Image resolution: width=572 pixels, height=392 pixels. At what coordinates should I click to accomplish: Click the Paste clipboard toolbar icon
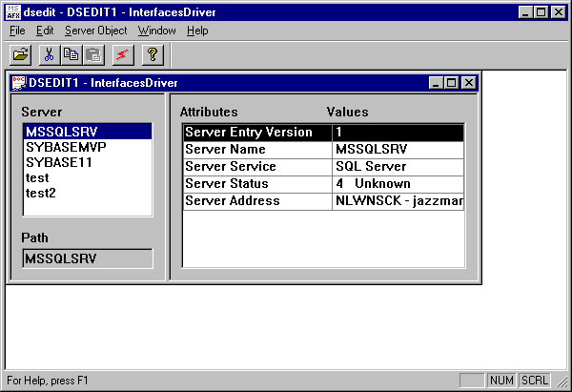pyautogui.click(x=93, y=55)
